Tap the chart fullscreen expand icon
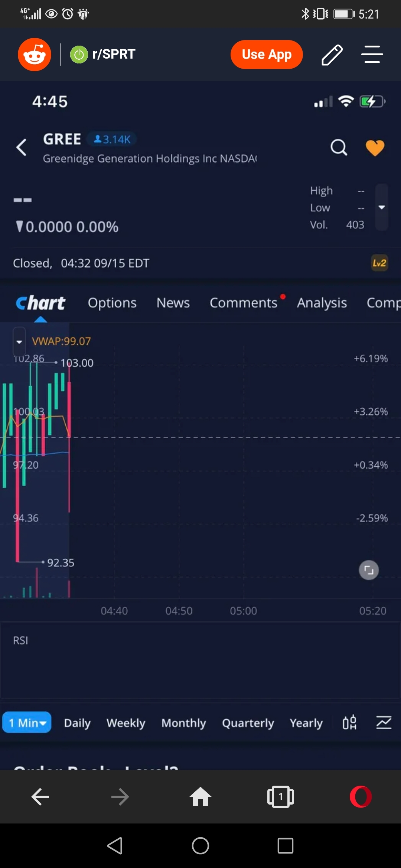401x868 pixels. pyautogui.click(x=369, y=570)
